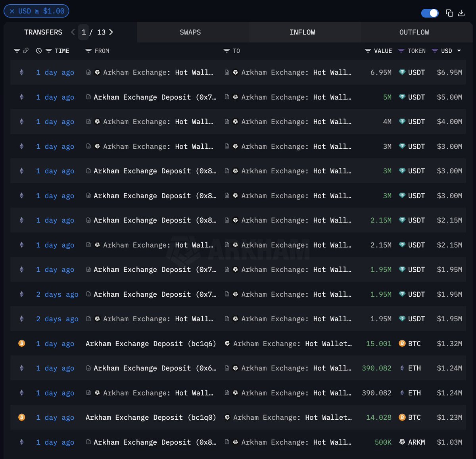Click the Bitcoin chain icon on the 14.028 BTC row

tap(22, 417)
